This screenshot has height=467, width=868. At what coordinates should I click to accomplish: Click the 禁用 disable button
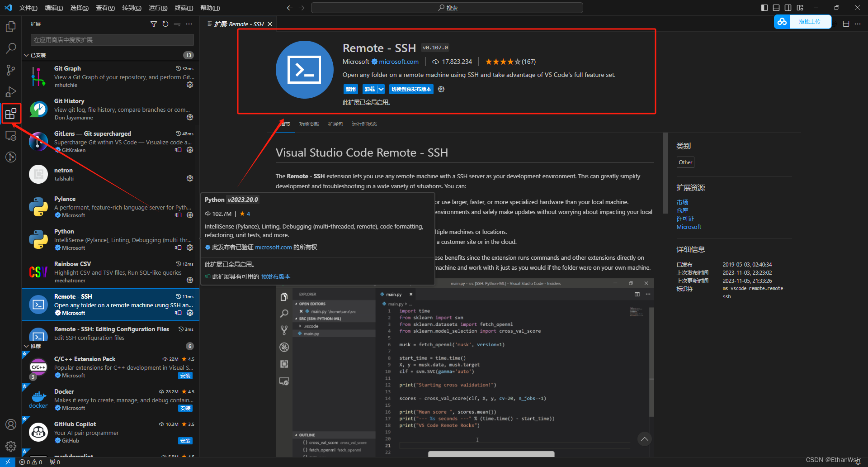pos(351,89)
